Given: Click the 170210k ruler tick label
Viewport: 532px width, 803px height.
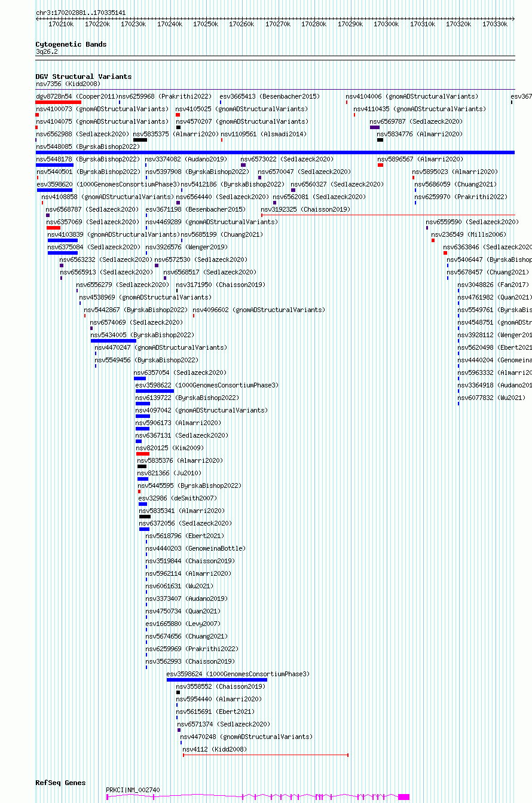Looking at the screenshot, I should pyautogui.click(x=61, y=24).
